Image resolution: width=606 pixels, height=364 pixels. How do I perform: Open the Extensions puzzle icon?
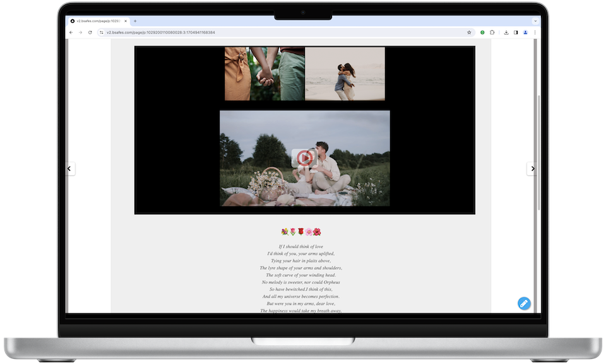click(492, 32)
